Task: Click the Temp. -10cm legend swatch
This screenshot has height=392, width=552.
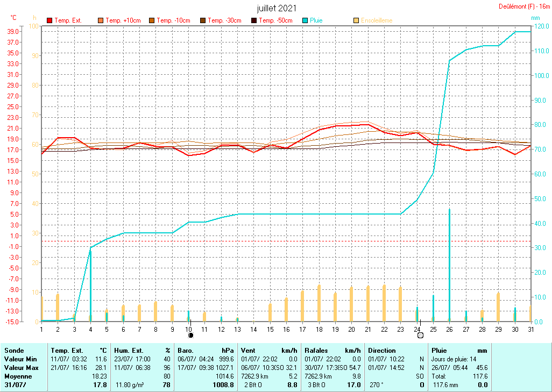Action: point(152,20)
